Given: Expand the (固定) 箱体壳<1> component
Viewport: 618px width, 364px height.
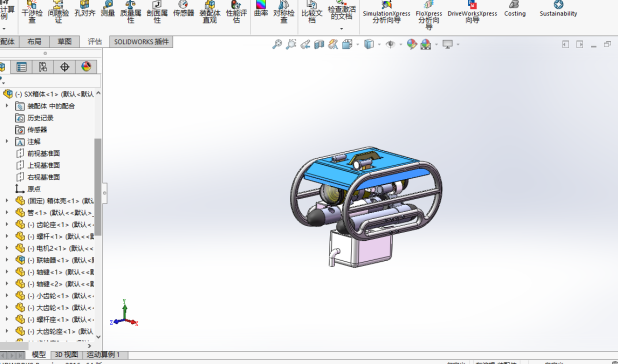Looking at the screenshot, I should [7, 201].
